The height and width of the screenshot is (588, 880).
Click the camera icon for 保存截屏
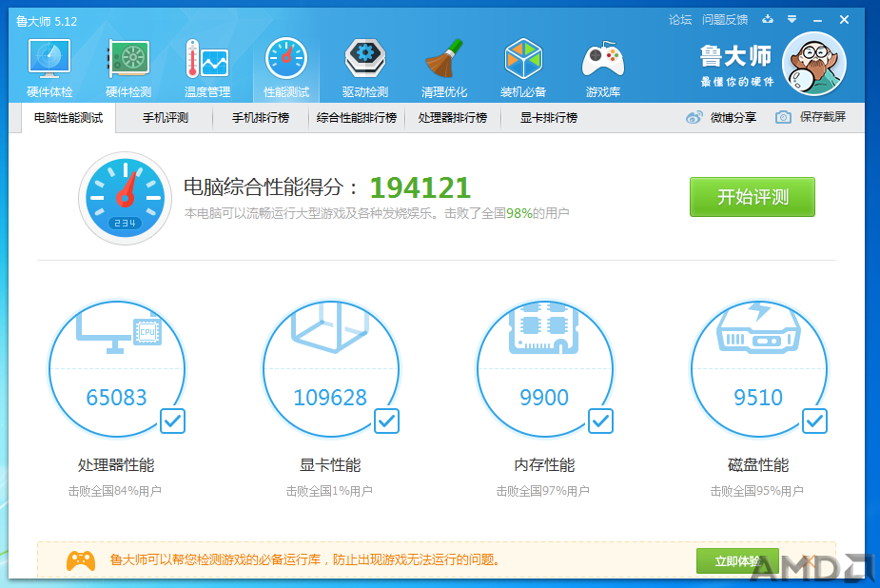pyautogui.click(x=784, y=117)
